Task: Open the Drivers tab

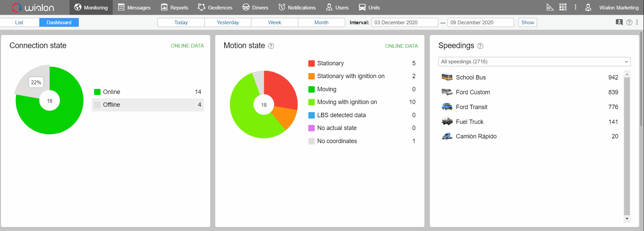Action: 255,7
